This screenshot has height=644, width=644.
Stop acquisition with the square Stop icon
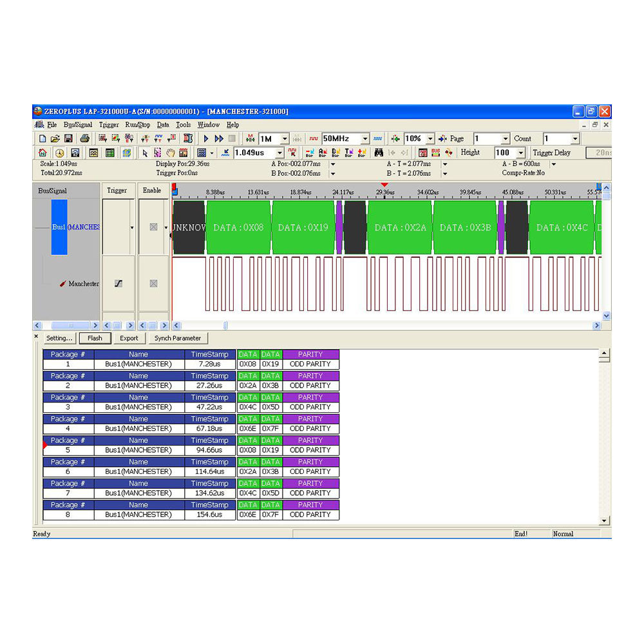click(232, 139)
